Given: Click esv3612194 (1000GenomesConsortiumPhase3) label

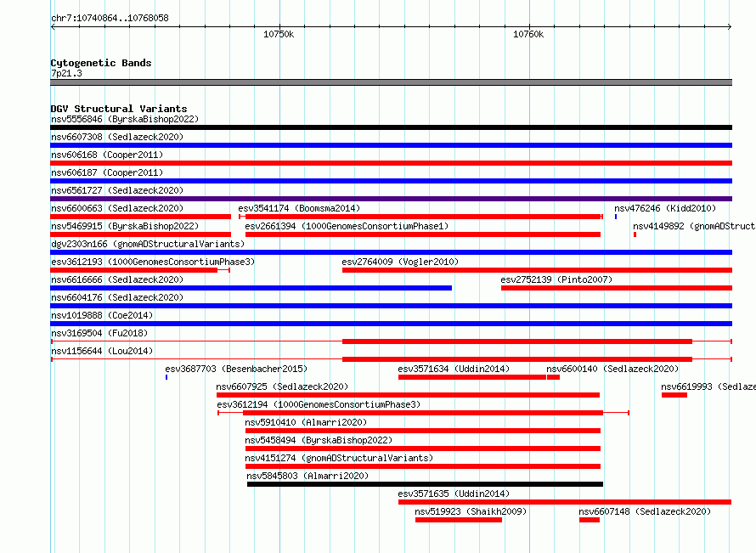Looking at the screenshot, I should (x=319, y=404).
